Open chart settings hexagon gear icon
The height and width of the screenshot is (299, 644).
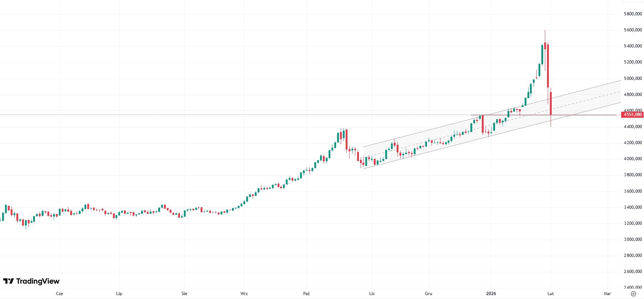click(633, 294)
